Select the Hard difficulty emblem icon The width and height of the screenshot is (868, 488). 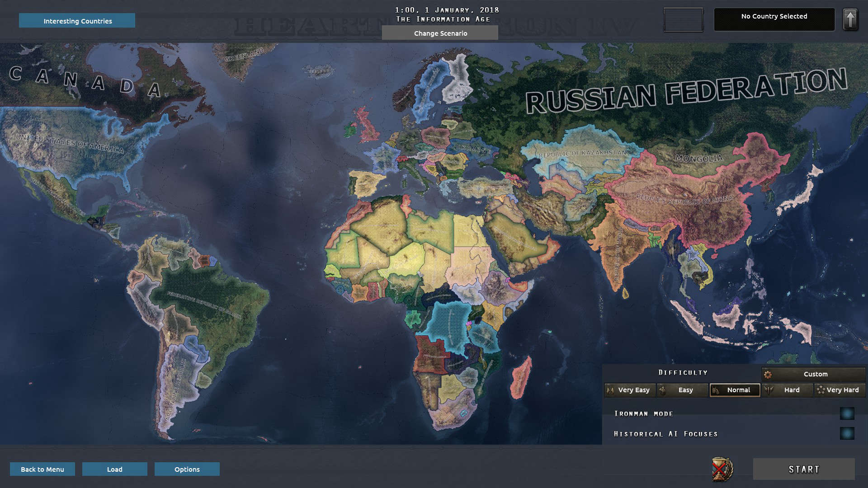point(768,390)
